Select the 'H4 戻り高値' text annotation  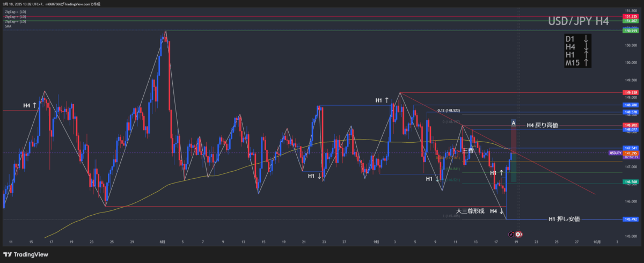(542, 125)
